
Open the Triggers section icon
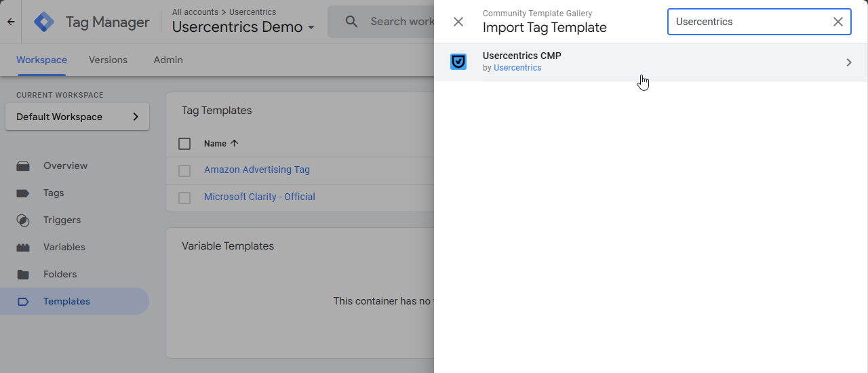click(x=23, y=220)
